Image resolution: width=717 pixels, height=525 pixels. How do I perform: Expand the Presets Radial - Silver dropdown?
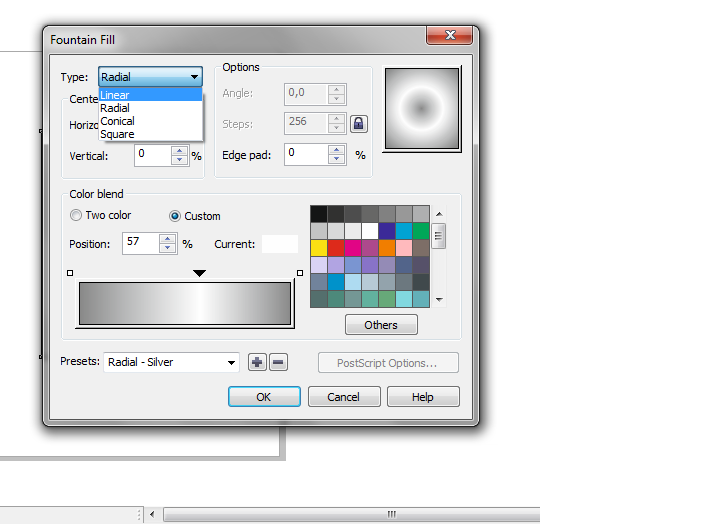click(232, 362)
